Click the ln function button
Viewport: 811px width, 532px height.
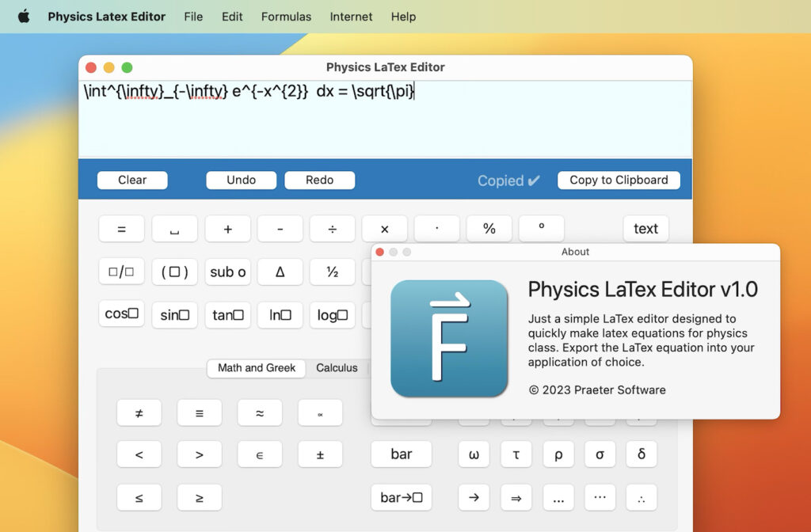(280, 315)
